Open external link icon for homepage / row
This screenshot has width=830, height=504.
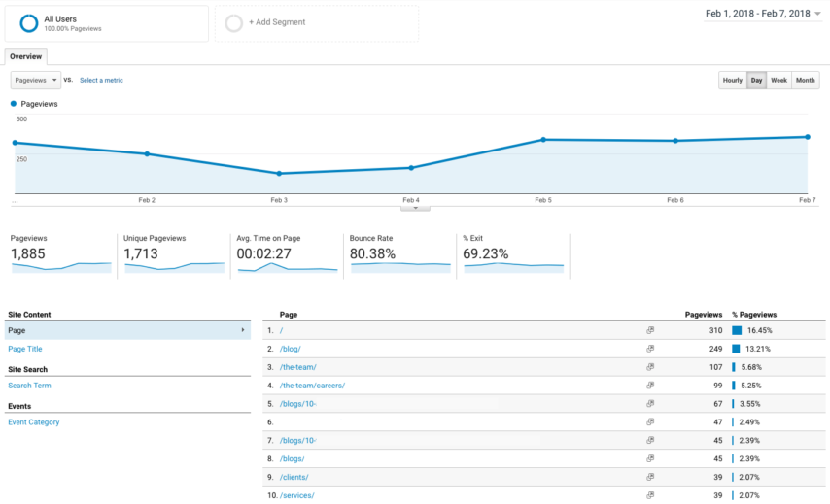(650, 330)
